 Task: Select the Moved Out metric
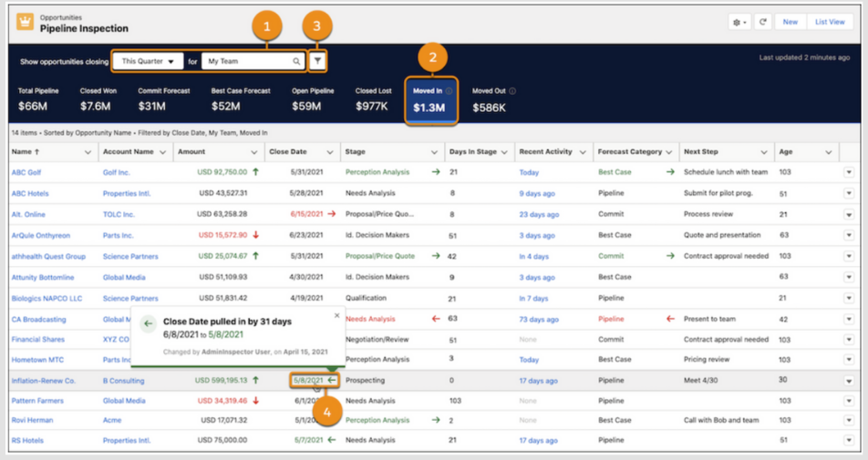[493, 99]
